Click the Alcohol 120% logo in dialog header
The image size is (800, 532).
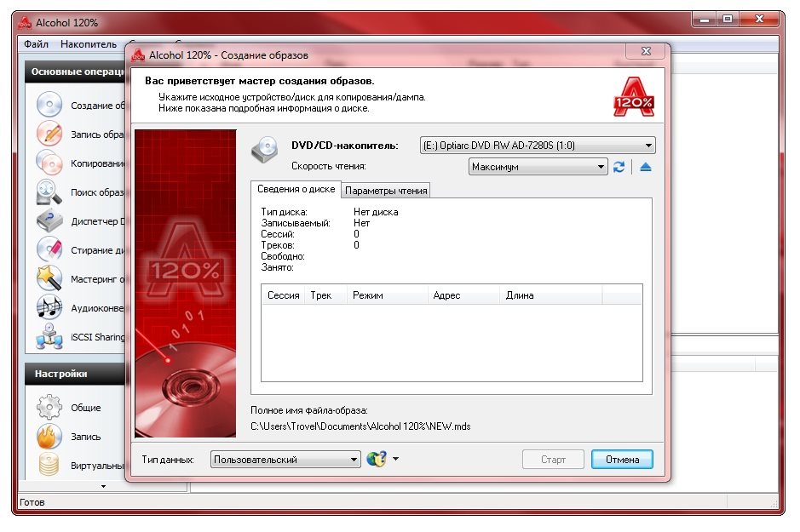[x=634, y=97]
